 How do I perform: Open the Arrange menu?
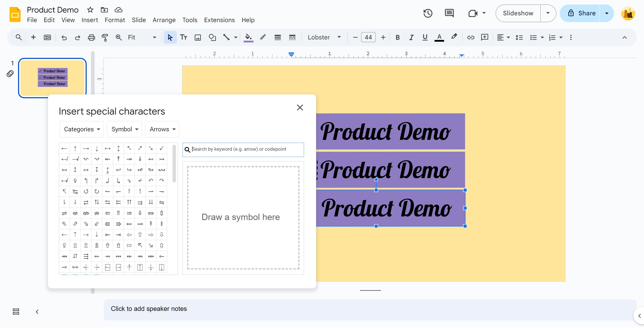(x=164, y=20)
